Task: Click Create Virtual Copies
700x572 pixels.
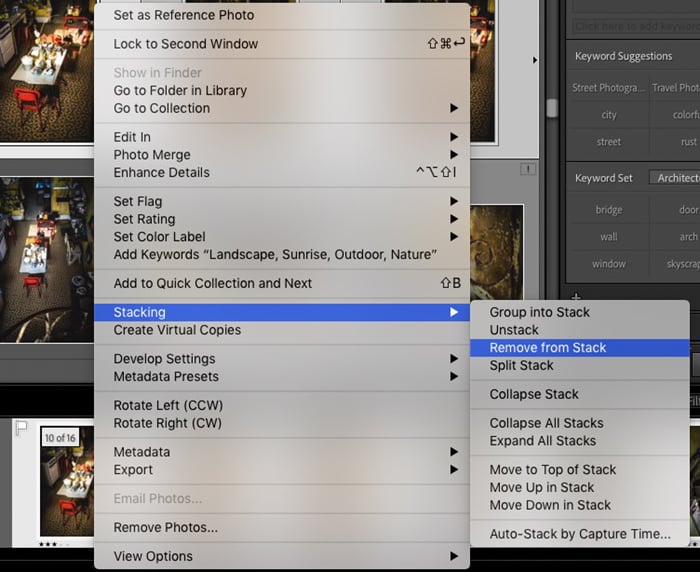Action: tap(282, 330)
